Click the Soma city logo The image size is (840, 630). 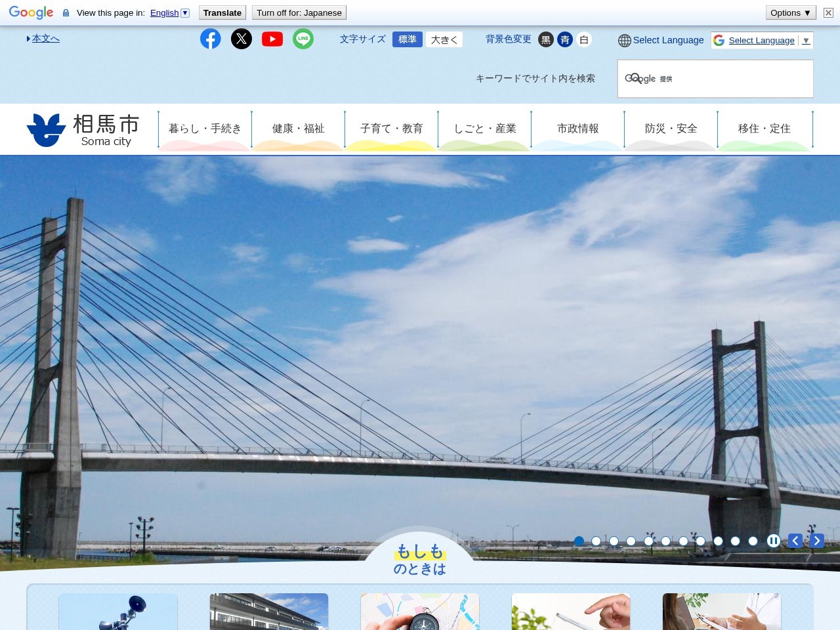coord(83,129)
